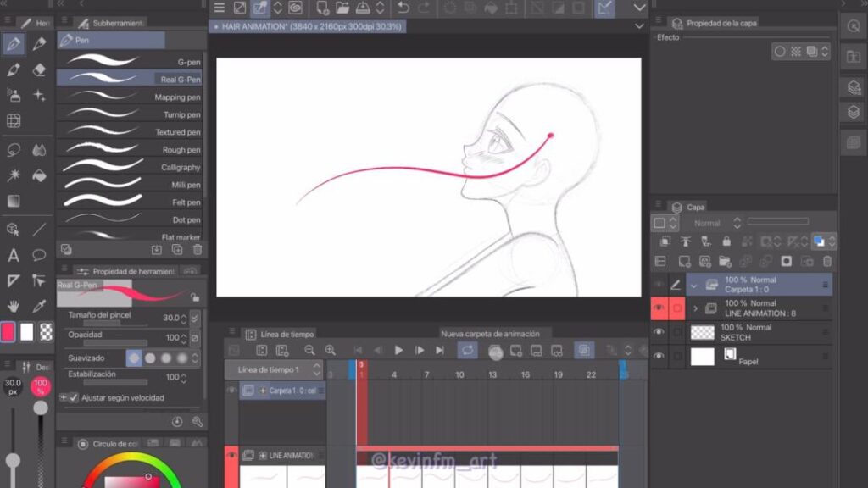
Task: Select the Gradient tool
Action: pos(14,202)
